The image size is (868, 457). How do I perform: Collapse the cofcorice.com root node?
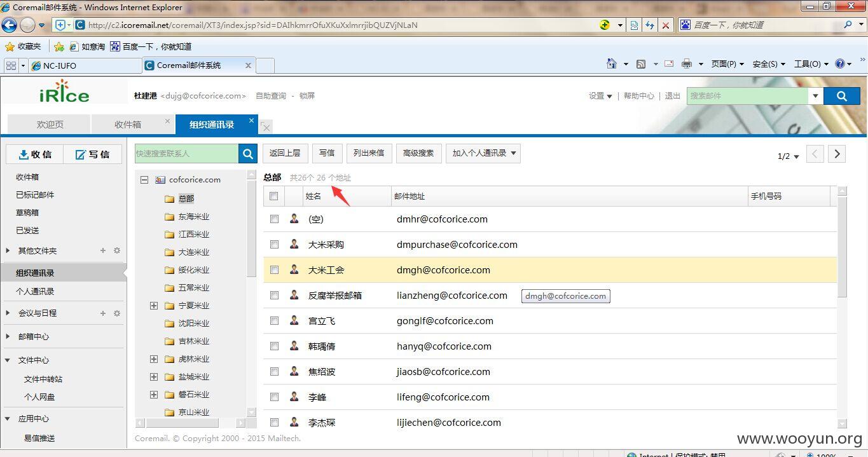(x=144, y=180)
